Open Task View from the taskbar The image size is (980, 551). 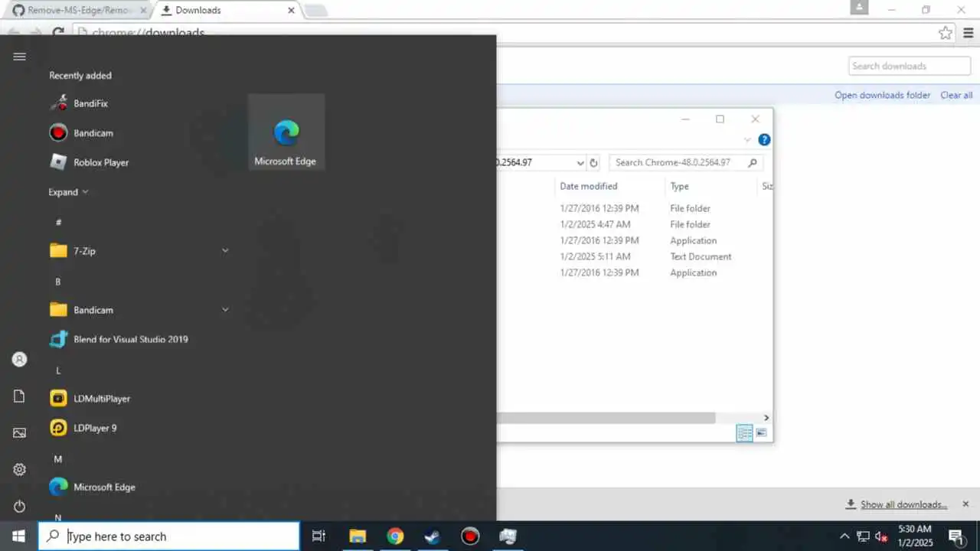tap(319, 536)
